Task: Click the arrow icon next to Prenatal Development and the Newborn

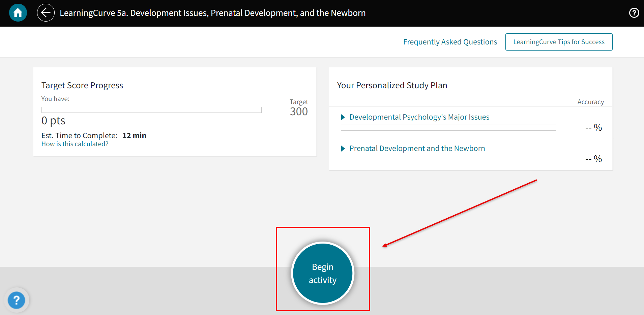Action: coord(343,148)
